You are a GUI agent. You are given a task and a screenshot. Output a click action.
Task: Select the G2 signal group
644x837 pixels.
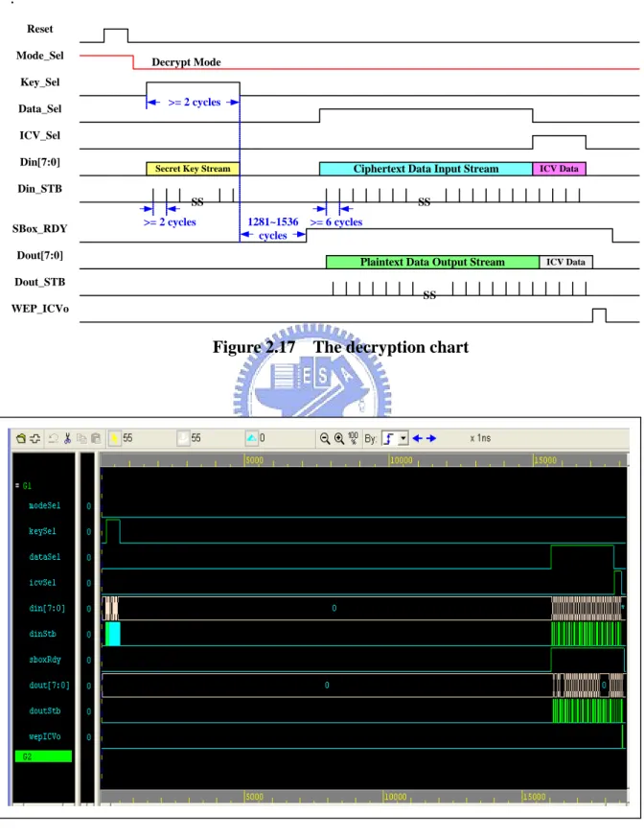[x=43, y=756]
